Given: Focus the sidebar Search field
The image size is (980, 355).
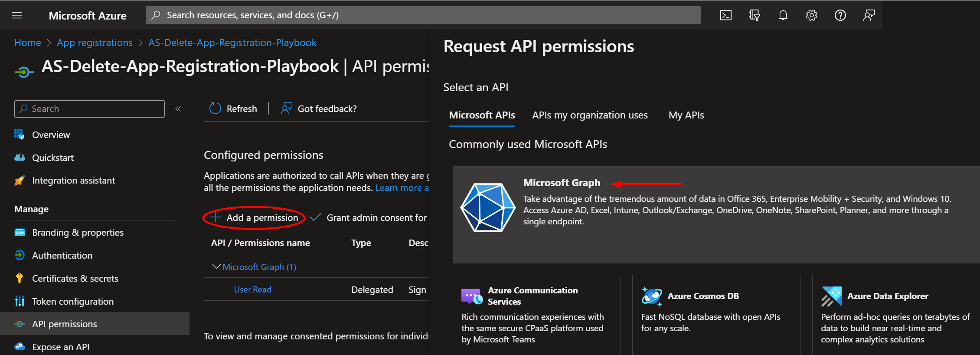Looking at the screenshot, I should tap(89, 109).
